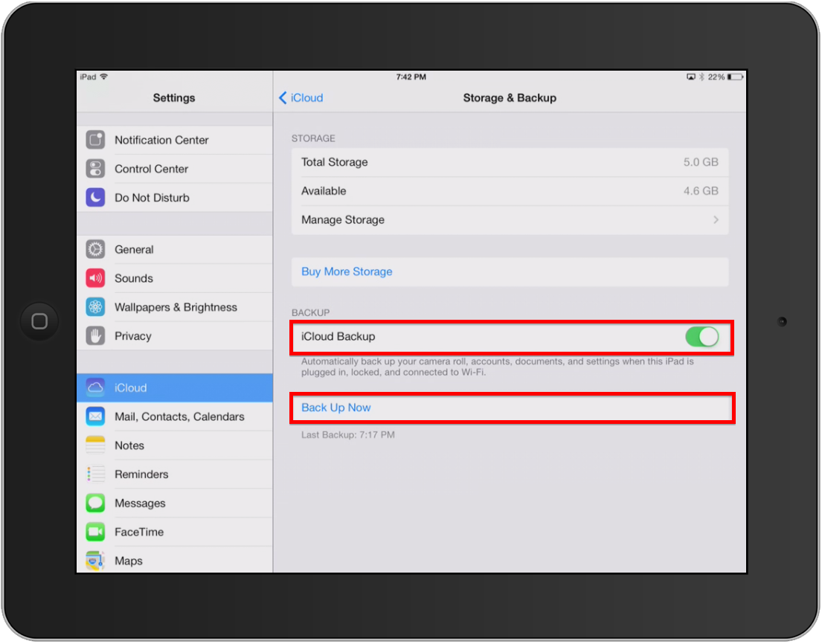Screen dimensions: 822x644
Task: Tap the Reminders list icon
Action: (95, 474)
